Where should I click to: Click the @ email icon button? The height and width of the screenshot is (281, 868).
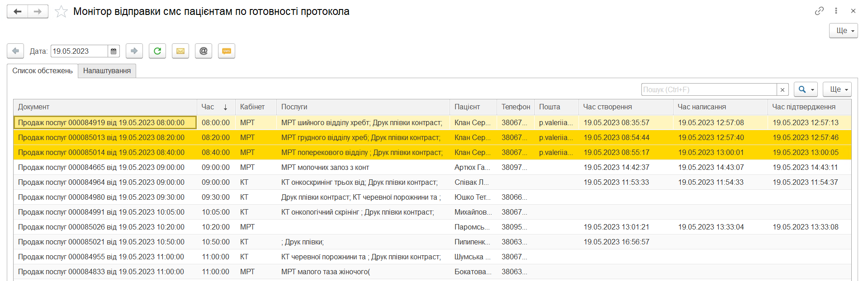204,51
